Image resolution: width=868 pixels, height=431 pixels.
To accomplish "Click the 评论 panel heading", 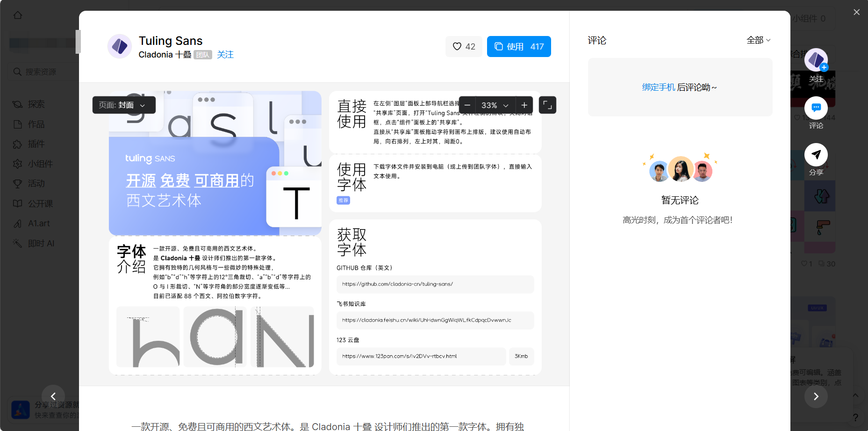I will [597, 41].
